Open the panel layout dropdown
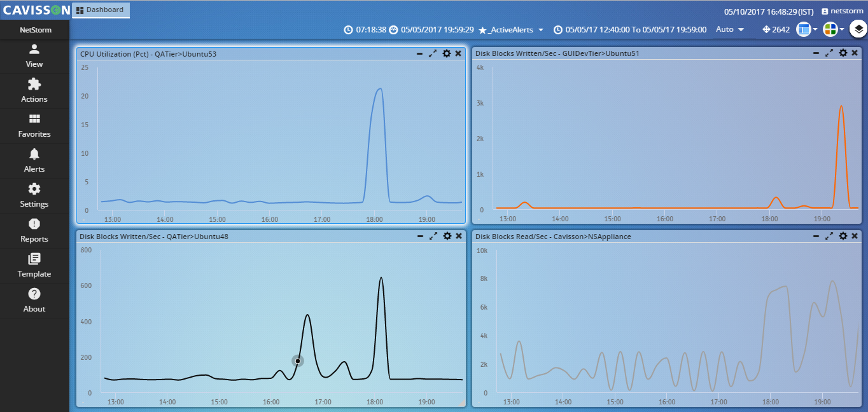868x412 pixels. click(807, 29)
